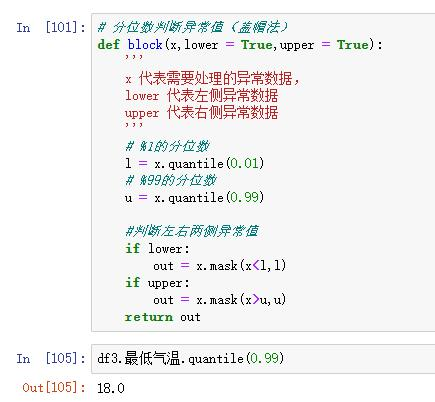Viewport: 435px width, 402px height.
Task: Click the line l = x.quantile(0.01)
Action: pyautogui.click(x=195, y=163)
